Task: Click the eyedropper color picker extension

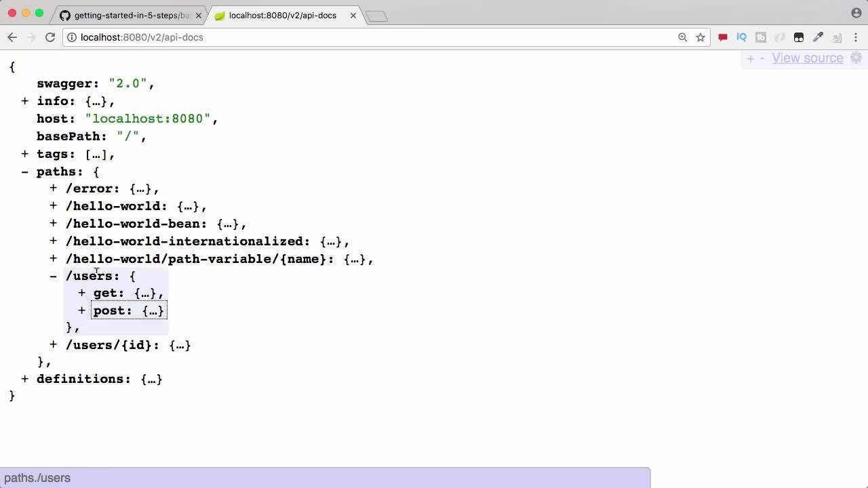Action: click(818, 37)
